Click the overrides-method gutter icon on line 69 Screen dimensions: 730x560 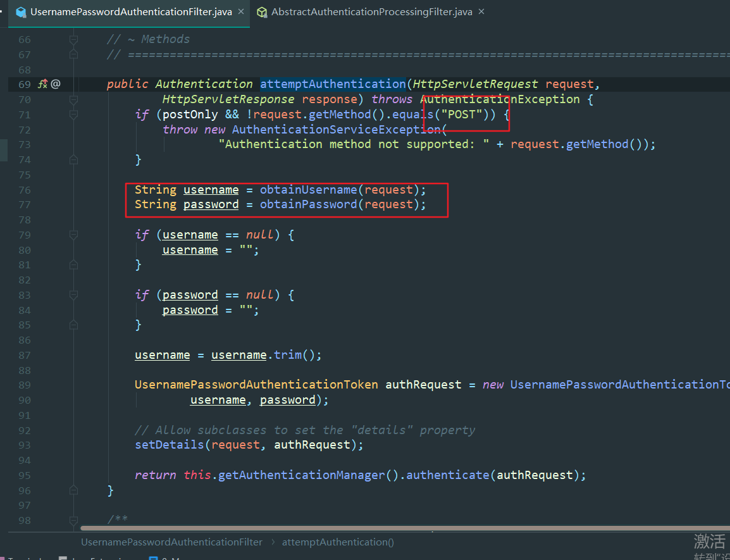pos(43,84)
